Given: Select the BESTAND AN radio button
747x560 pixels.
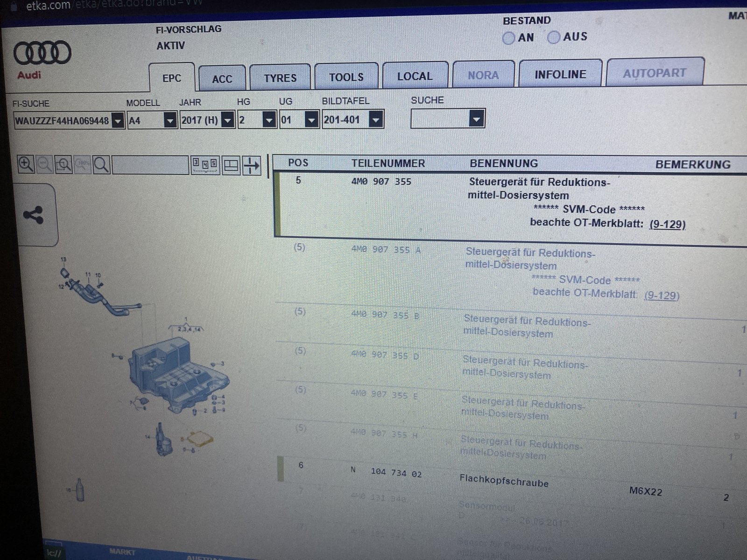Looking at the screenshot, I should [x=509, y=38].
